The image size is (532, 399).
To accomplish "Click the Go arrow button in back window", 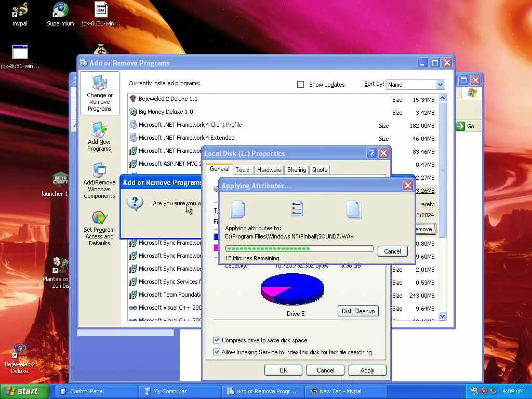I will click(460, 126).
